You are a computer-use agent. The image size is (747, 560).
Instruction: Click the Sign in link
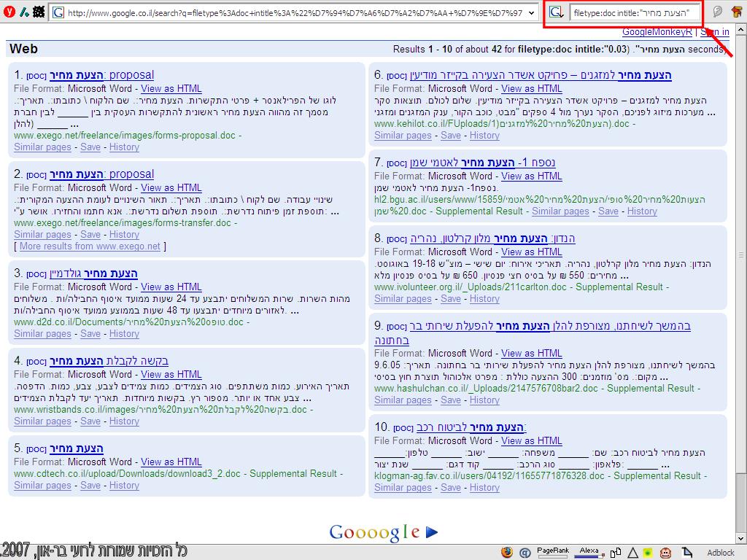[x=715, y=32]
